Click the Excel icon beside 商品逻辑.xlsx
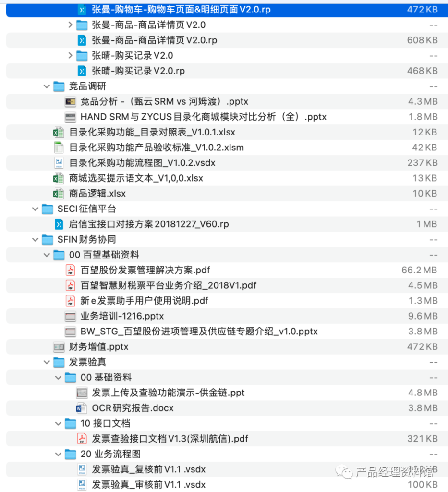 click(59, 193)
